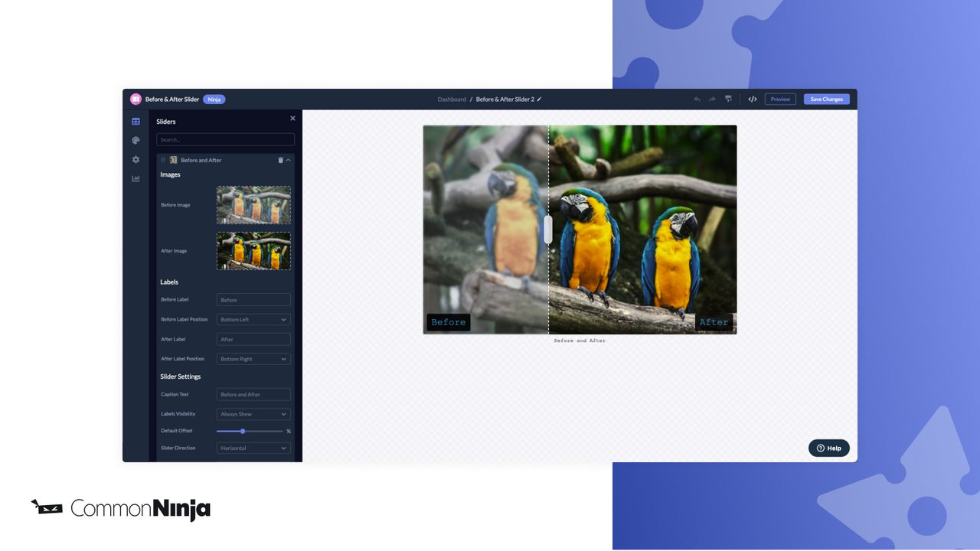Select the After Image thumbnail

tap(253, 251)
